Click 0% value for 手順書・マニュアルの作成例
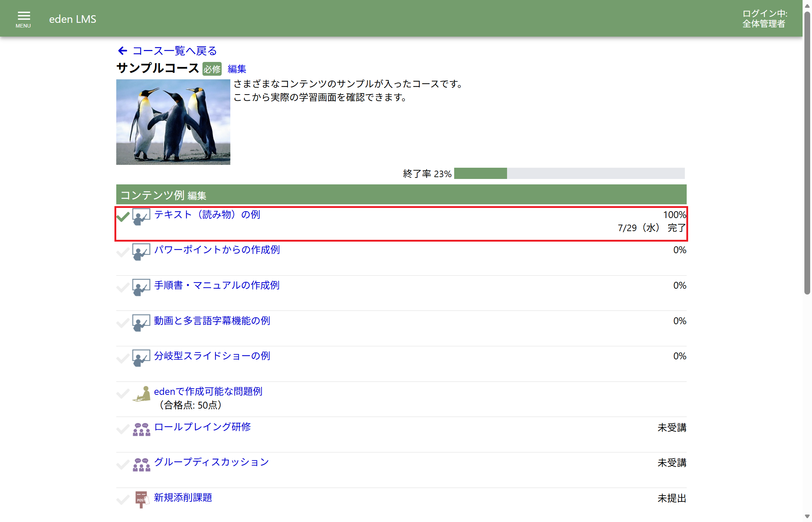The width and height of the screenshot is (812, 522). click(680, 285)
